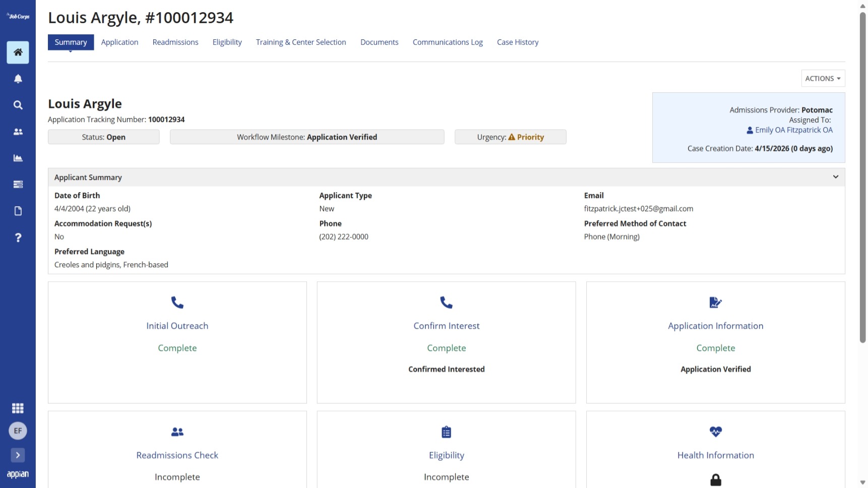Click the Confirmed Interested status text
Image resolution: width=868 pixels, height=488 pixels.
[x=447, y=370]
